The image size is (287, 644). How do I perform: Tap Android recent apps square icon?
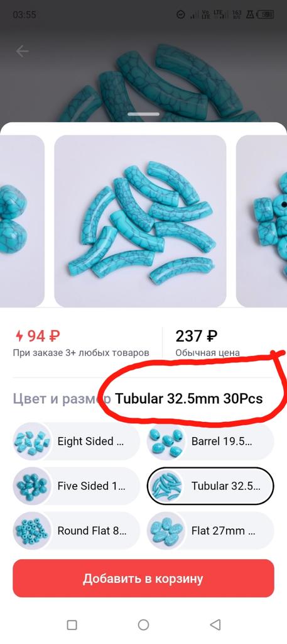point(72,625)
